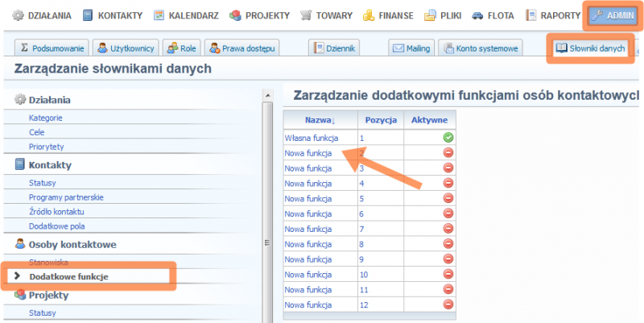Open Kategorie under Działania
Screen dimensions: 644x323
coord(45,118)
